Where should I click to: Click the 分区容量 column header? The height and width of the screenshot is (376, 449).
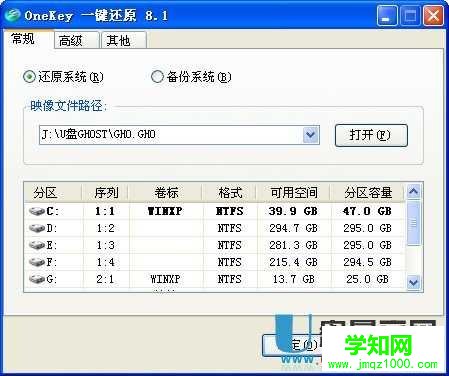pyautogui.click(x=368, y=193)
